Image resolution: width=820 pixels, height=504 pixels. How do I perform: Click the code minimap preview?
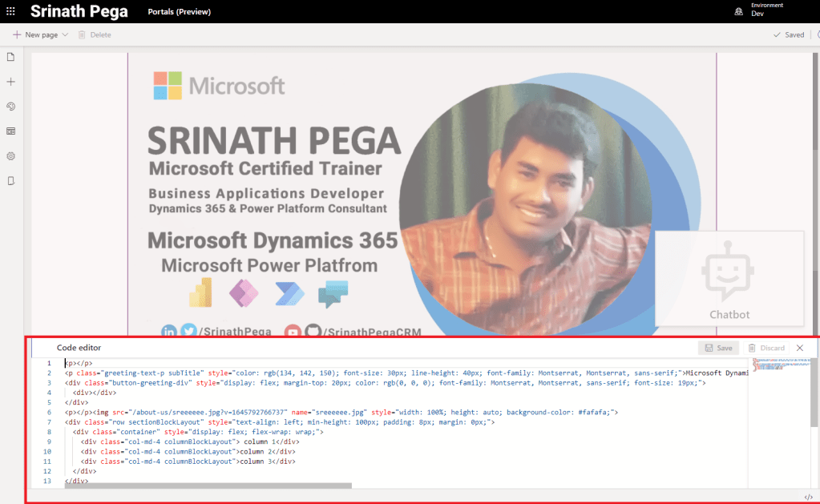pyautogui.click(x=778, y=365)
